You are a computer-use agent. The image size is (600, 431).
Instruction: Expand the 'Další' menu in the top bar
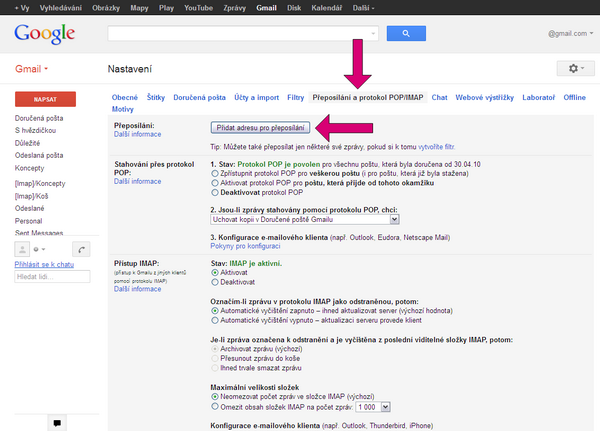(x=363, y=8)
